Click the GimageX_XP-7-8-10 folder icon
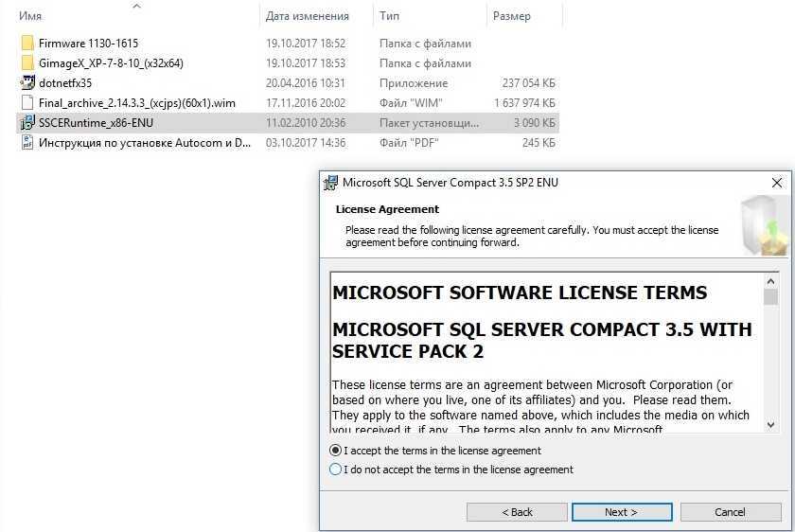The height and width of the screenshot is (532, 795). tap(26, 63)
